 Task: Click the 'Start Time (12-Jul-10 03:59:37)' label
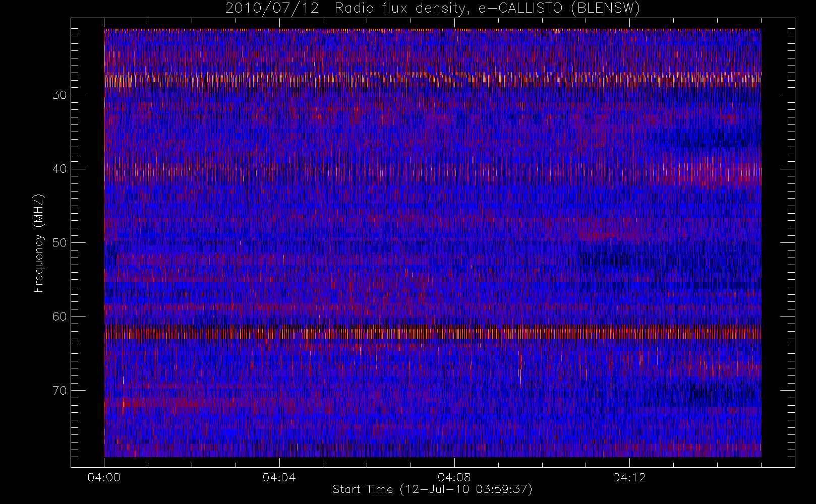[433, 489]
